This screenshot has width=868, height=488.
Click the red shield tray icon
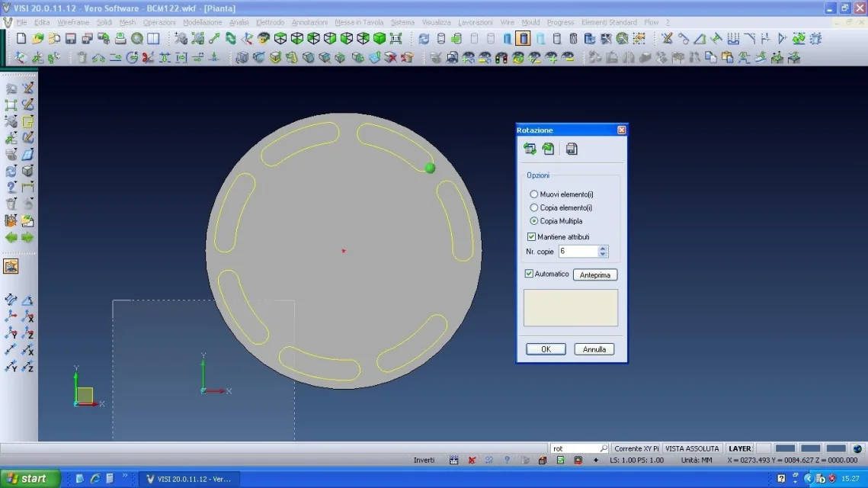click(832, 479)
